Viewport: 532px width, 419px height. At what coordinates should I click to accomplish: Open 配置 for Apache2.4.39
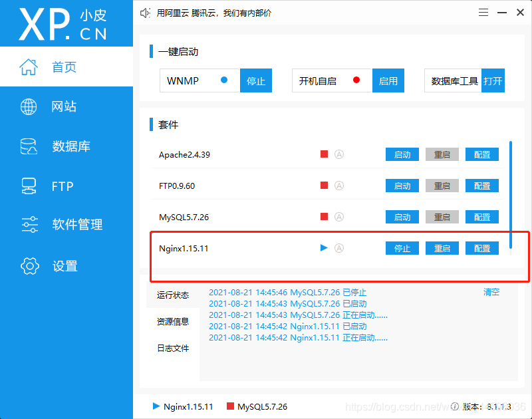point(481,154)
